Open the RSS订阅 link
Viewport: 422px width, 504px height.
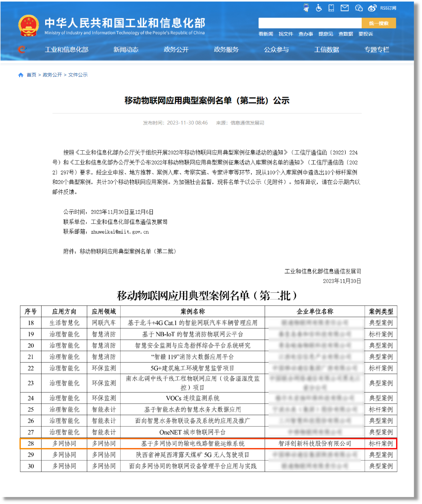pyautogui.click(x=388, y=8)
